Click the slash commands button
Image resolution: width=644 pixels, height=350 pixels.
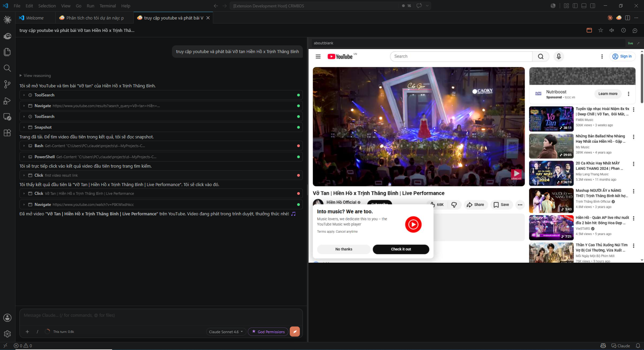37,332
